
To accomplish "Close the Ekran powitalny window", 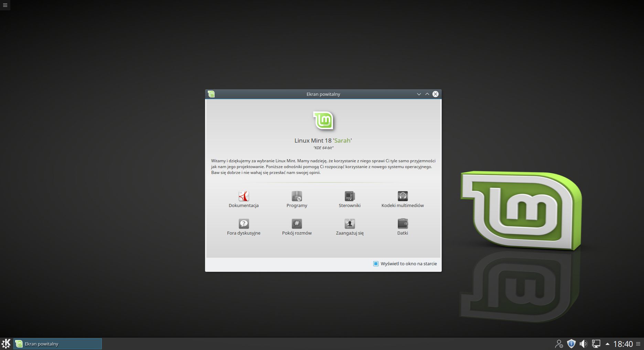I will 435,94.
